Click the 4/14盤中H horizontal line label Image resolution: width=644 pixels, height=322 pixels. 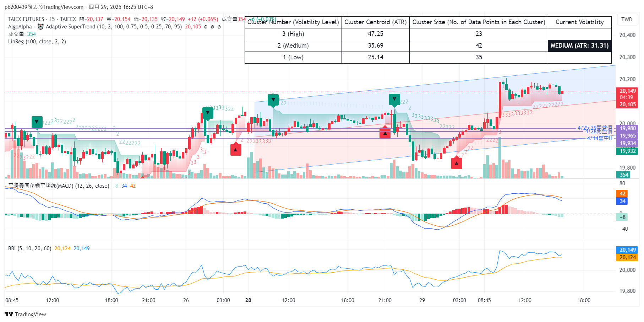click(600, 138)
